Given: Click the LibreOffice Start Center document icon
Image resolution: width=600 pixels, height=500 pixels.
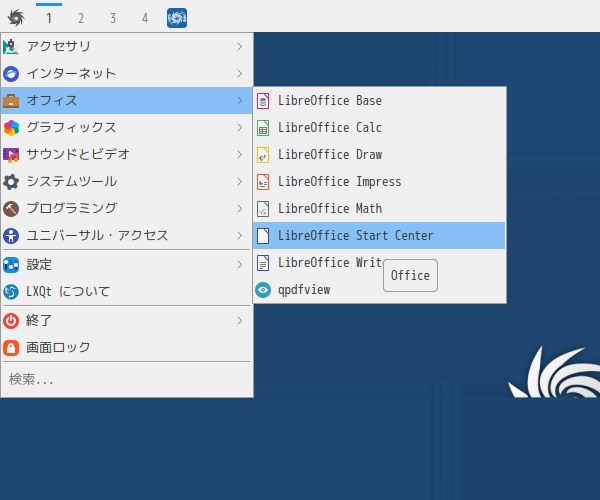Looking at the screenshot, I should (263, 236).
